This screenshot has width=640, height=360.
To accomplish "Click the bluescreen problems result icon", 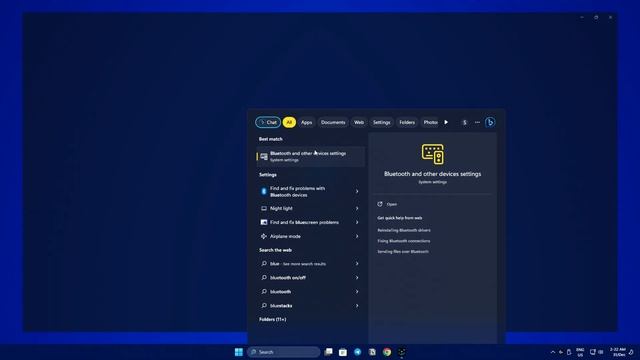I will point(264,222).
